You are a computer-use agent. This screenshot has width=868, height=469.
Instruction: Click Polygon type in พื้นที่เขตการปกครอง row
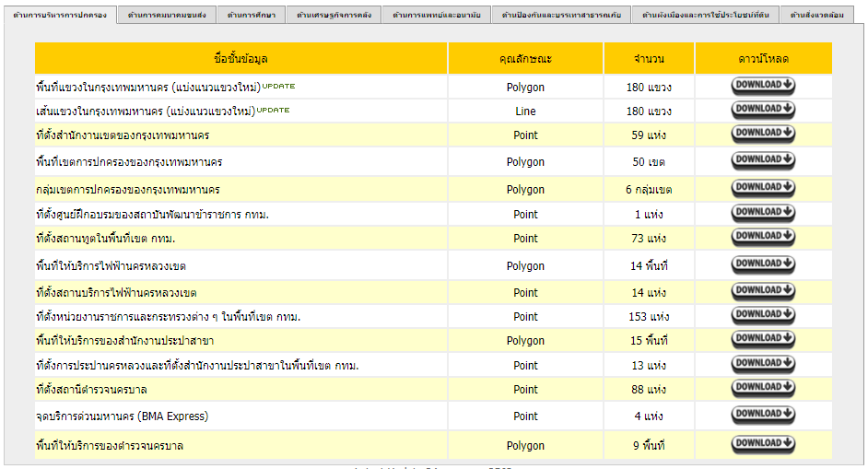tap(525, 162)
